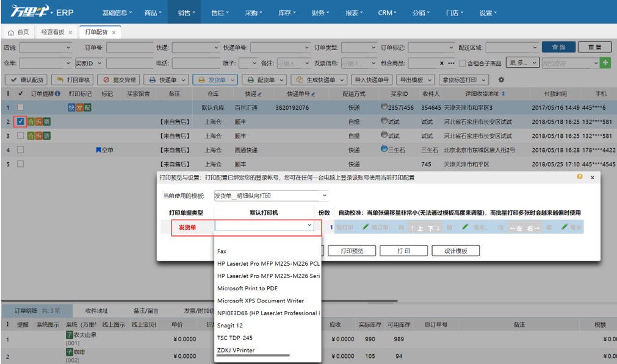The width and height of the screenshot is (617, 364).
Task: Click the info icon beside 订单提醒 header
Action: pyautogui.click(x=58, y=94)
